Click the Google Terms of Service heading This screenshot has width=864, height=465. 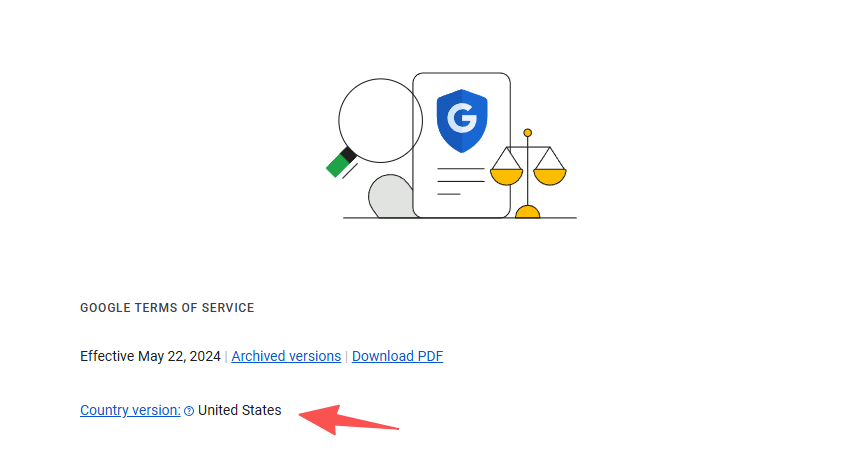point(167,308)
